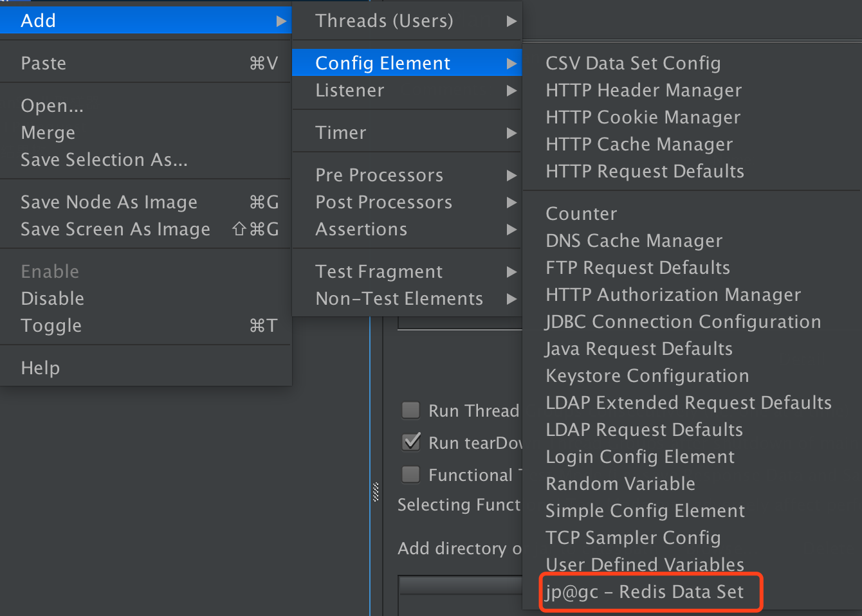Add an HTTP Cookie Manager

(x=643, y=117)
